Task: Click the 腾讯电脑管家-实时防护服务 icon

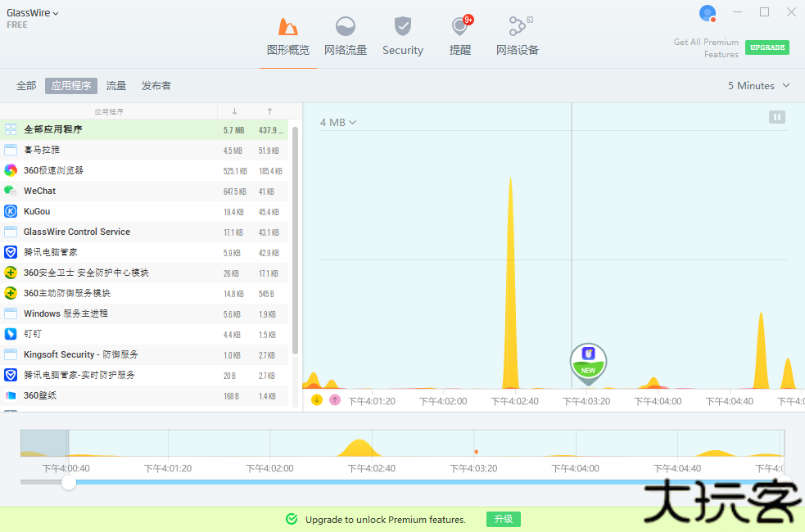Action: point(11,375)
